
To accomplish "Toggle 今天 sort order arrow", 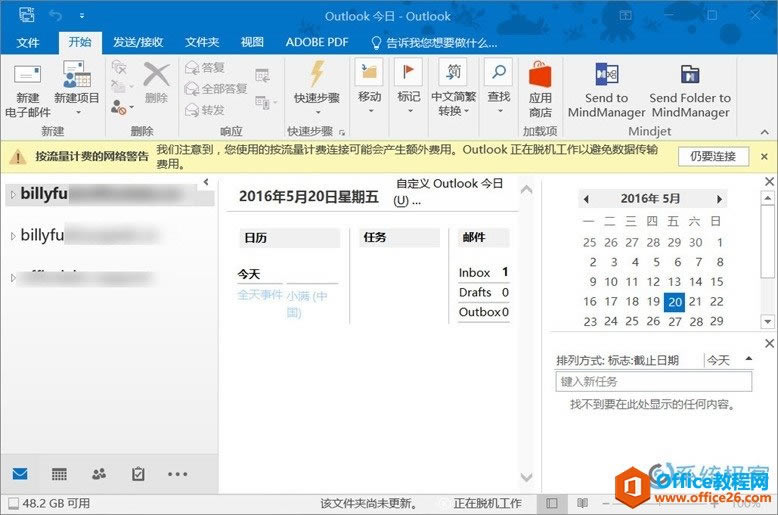I will click(x=749, y=358).
